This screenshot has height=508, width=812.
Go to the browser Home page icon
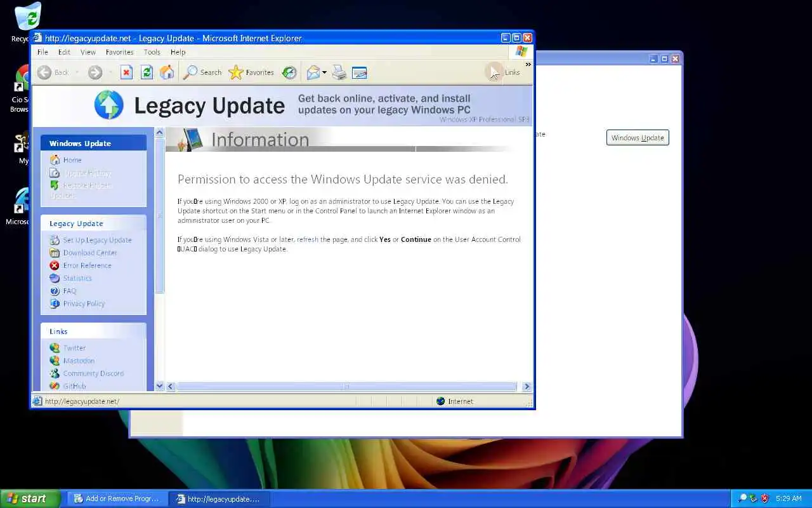[167, 72]
